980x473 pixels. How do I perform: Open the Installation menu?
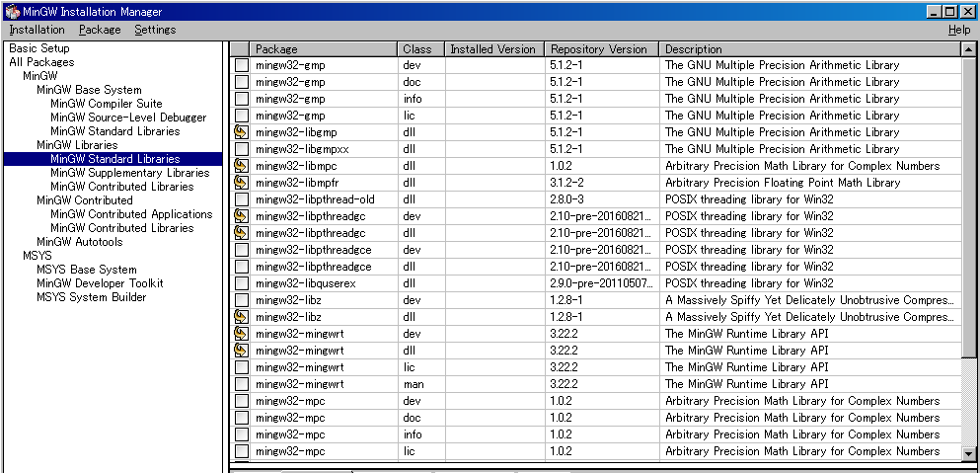(37, 30)
